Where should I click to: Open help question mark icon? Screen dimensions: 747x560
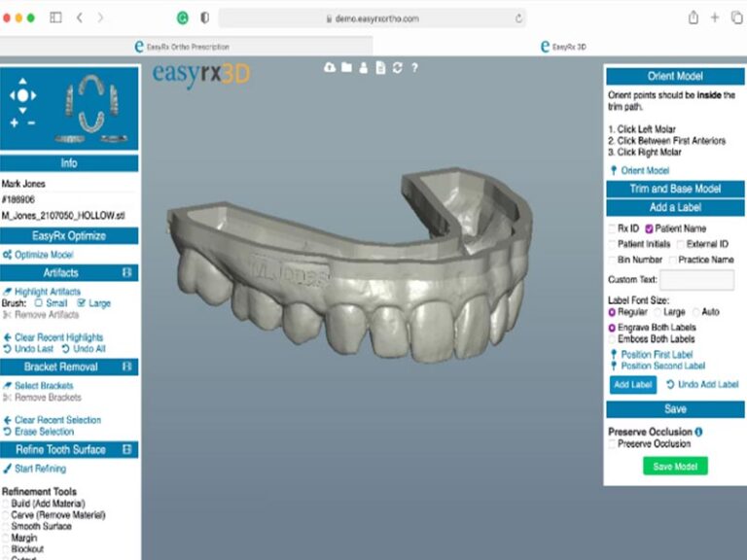tap(415, 68)
